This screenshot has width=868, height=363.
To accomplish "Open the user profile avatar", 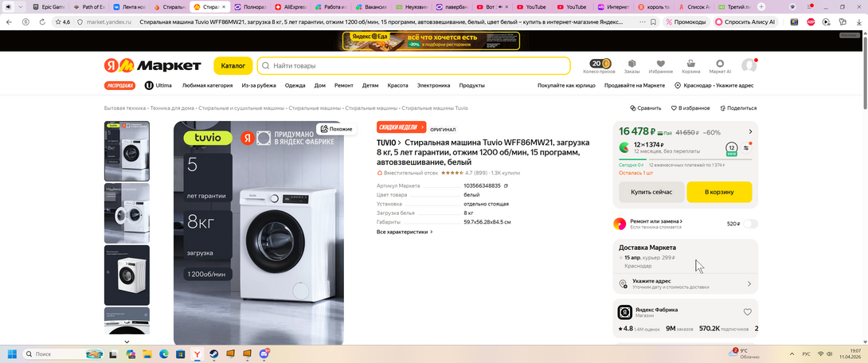I will 749,65.
